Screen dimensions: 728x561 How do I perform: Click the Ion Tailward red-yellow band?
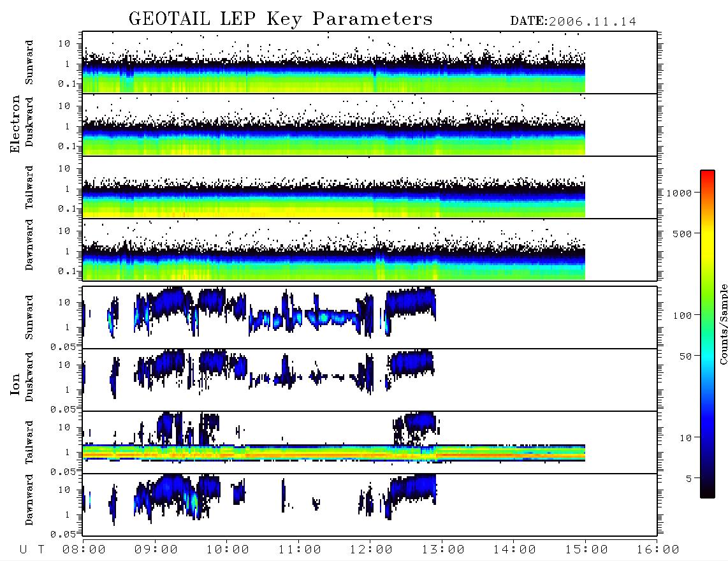coord(334,453)
